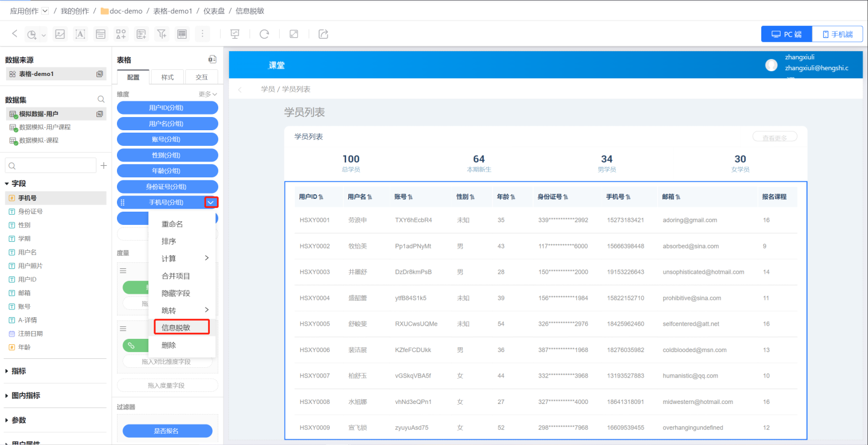This screenshot has width=868, height=445.
Task: Click the add text box icon
Action: pyautogui.click(x=80, y=34)
